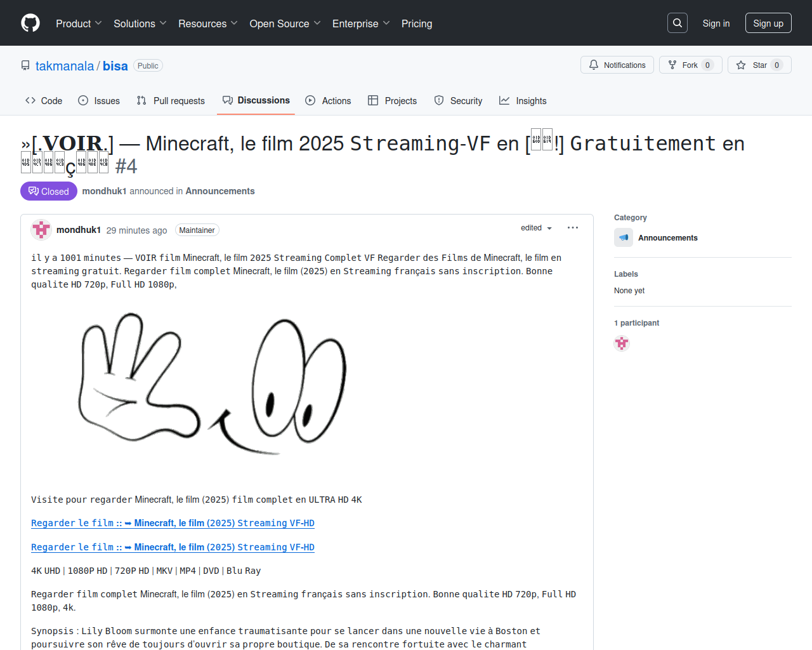Open mondhuk1 username in comment header
This screenshot has width=812, height=650.
[79, 230]
